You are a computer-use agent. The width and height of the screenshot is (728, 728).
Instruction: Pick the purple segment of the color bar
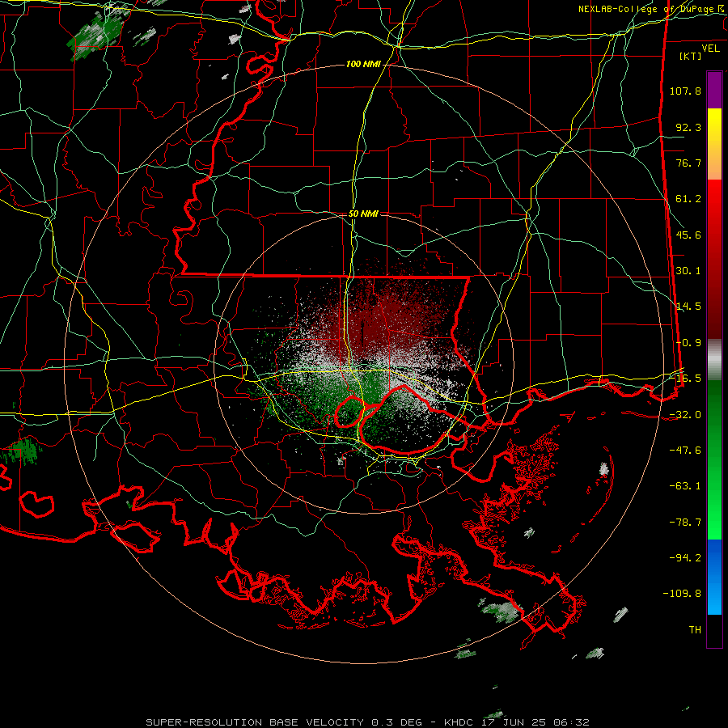(x=714, y=90)
